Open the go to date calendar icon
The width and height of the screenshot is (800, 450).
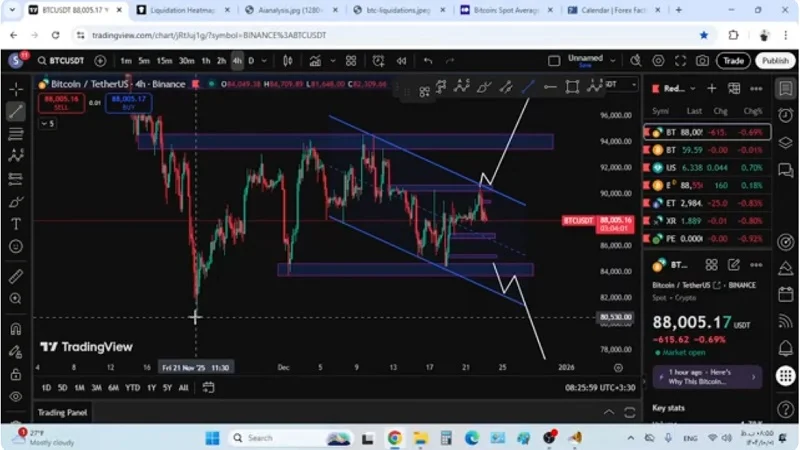coord(208,388)
